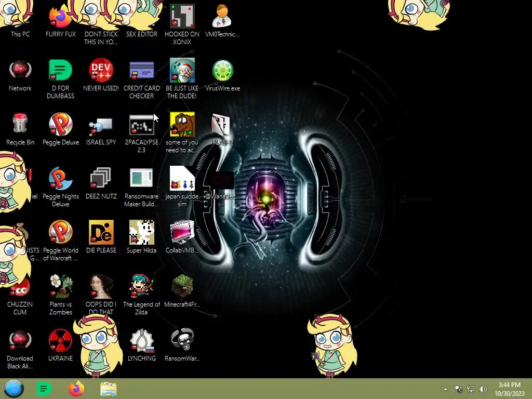Image resolution: width=532 pixels, height=399 pixels.
Task: Select the Peggle Deluxe shortcut
Action: click(x=60, y=130)
